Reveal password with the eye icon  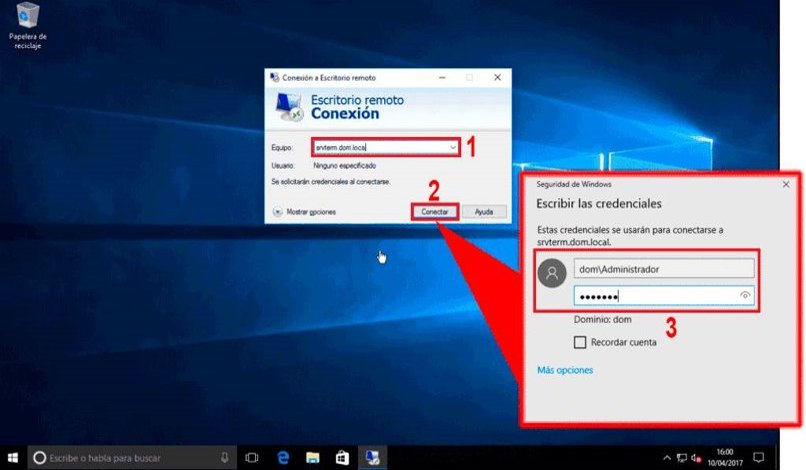[x=745, y=295]
